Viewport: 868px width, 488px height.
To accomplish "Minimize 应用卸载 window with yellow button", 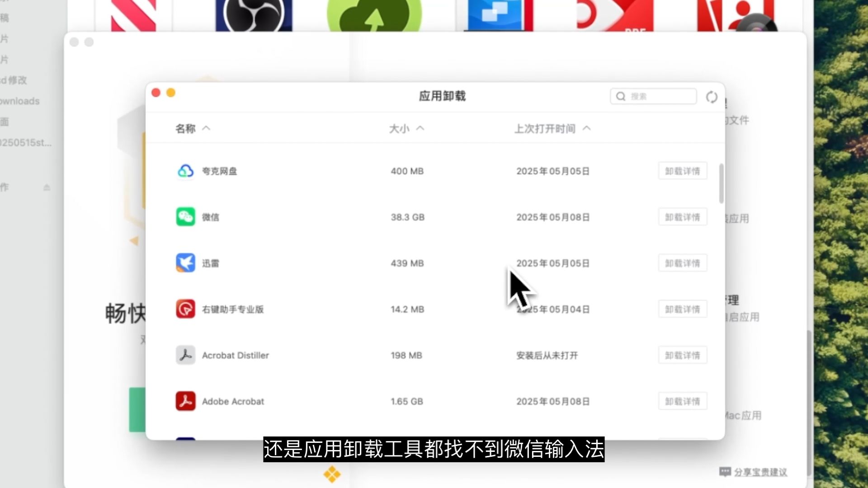I will click(x=171, y=93).
